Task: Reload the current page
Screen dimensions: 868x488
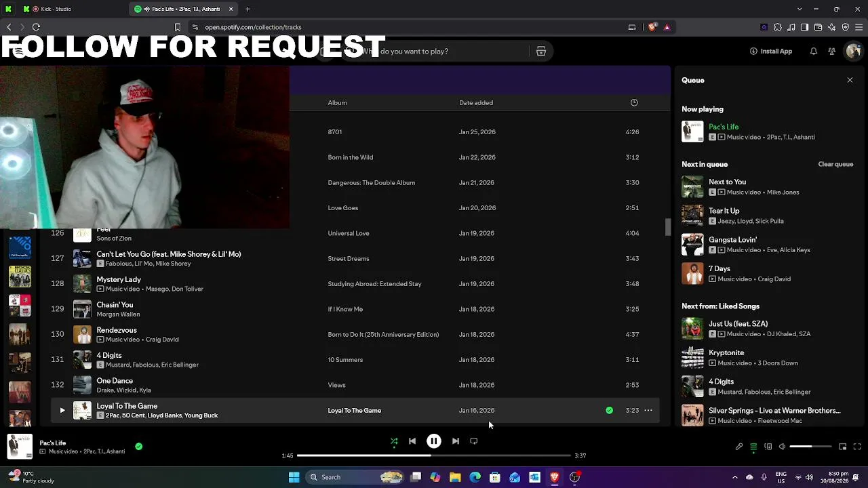Action: pyautogui.click(x=36, y=27)
